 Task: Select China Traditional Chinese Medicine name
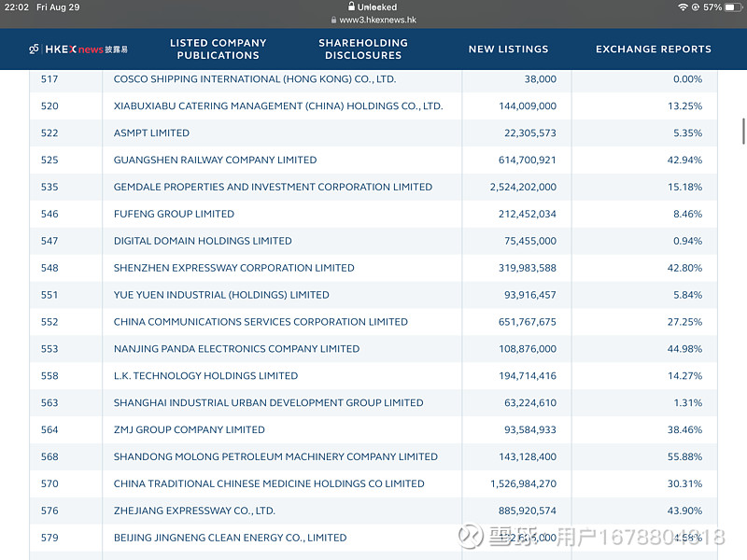point(269,483)
